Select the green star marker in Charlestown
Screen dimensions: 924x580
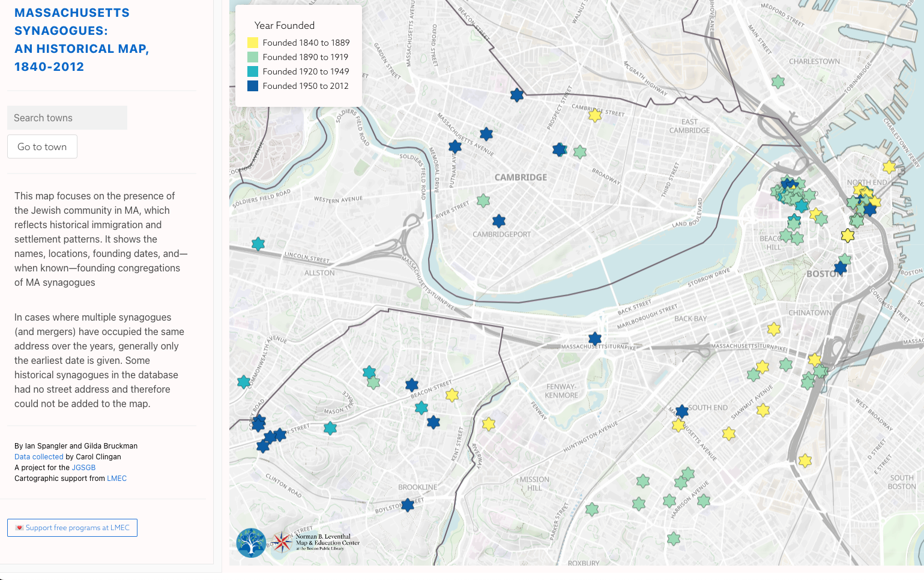coord(778,82)
